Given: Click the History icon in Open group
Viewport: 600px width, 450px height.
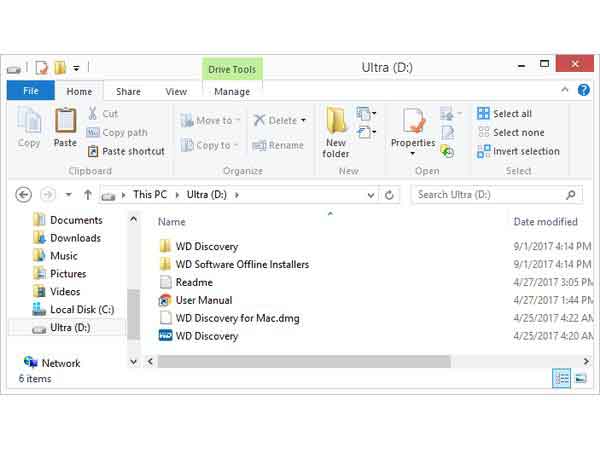Looking at the screenshot, I should pyautogui.click(x=447, y=152).
